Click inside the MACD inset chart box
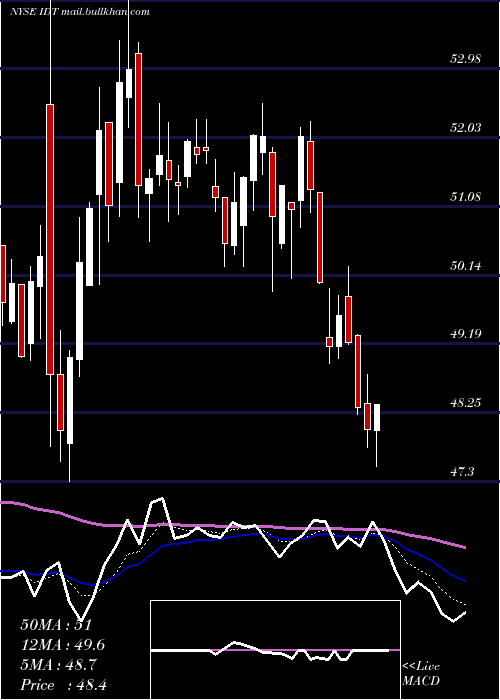The height and width of the screenshot is (700, 500). [x=275, y=650]
